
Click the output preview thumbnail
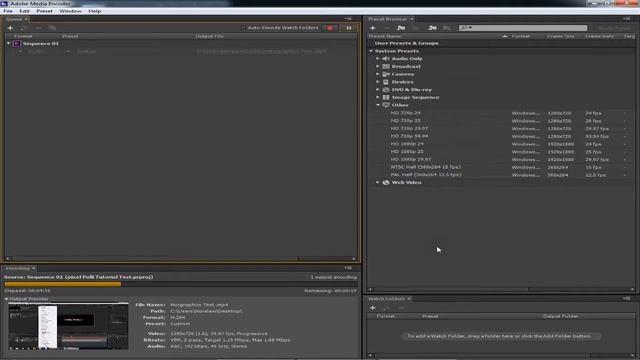click(68, 326)
